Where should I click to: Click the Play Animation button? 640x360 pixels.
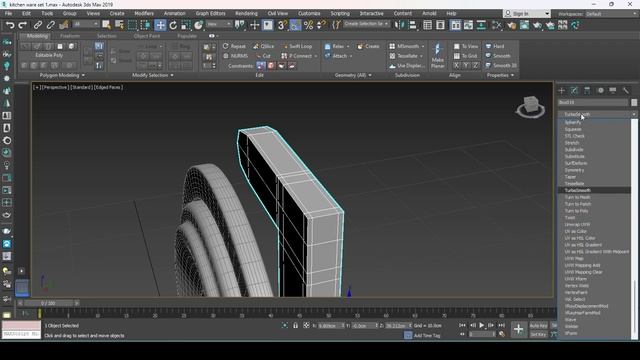point(482,325)
